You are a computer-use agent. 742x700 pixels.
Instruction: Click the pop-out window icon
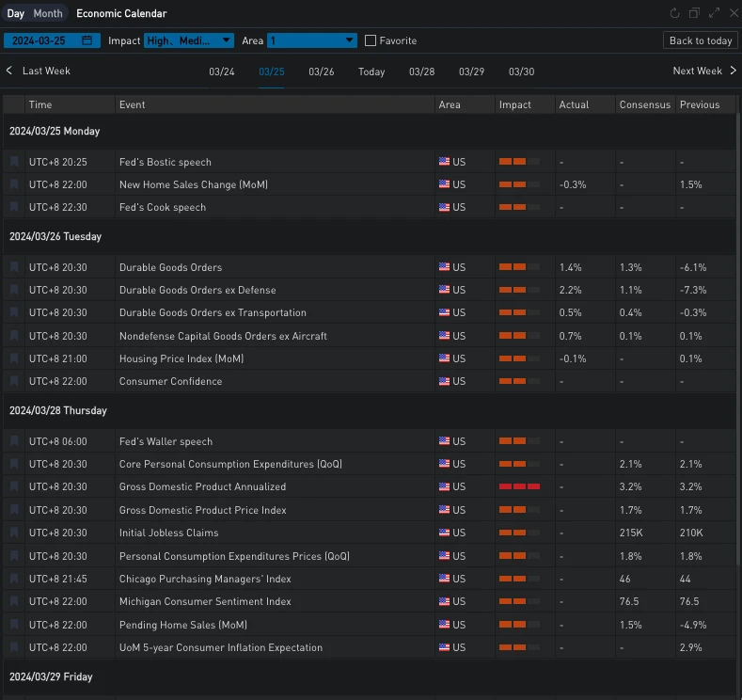694,13
